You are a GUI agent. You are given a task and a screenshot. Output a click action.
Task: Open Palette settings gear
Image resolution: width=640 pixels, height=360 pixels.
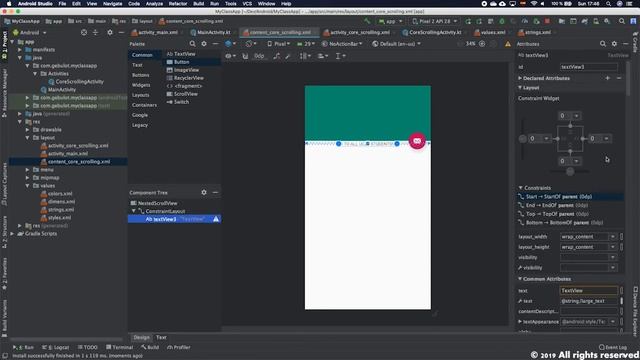click(x=204, y=44)
